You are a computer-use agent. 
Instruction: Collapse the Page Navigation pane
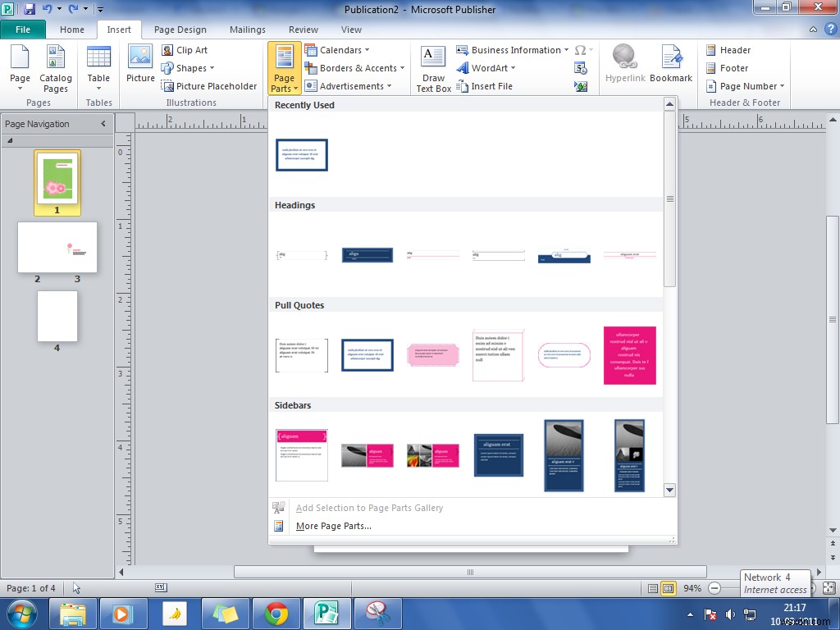pyautogui.click(x=103, y=124)
